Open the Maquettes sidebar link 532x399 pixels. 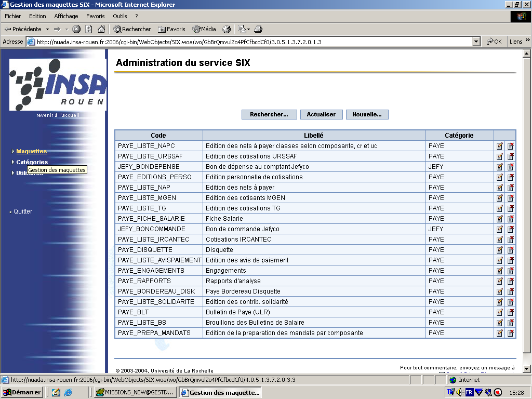coord(32,151)
